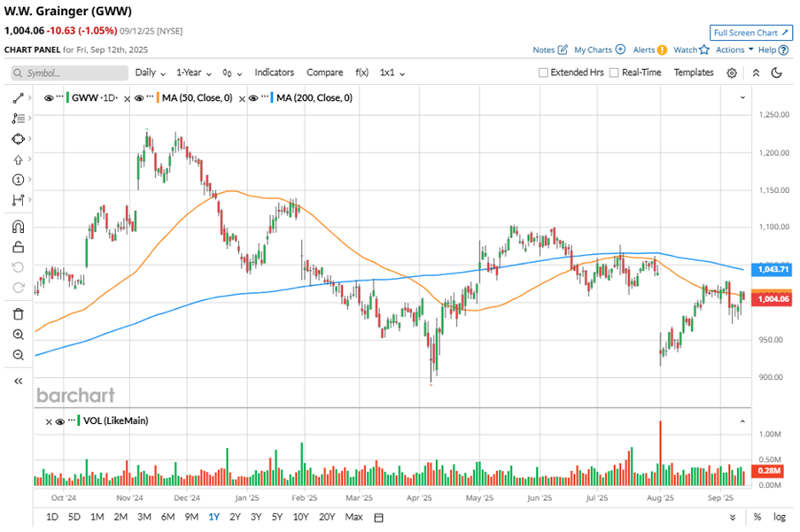This screenshot has width=800, height=532.
Task: Zoom in with the magnifier plus
Action: 18,335
